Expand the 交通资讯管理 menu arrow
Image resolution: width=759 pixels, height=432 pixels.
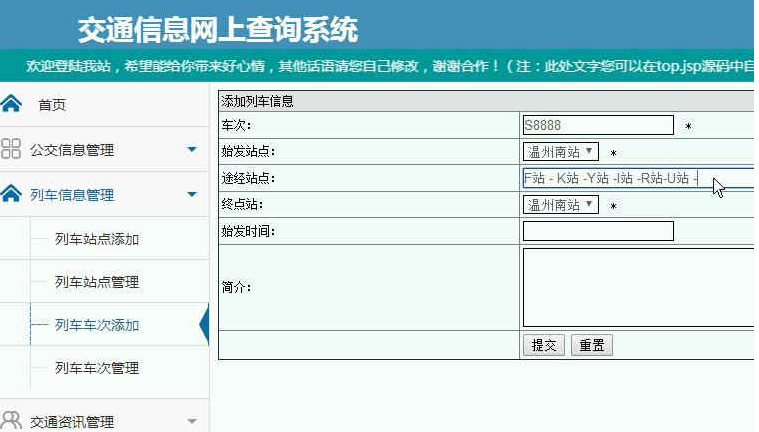pyautogui.click(x=192, y=421)
